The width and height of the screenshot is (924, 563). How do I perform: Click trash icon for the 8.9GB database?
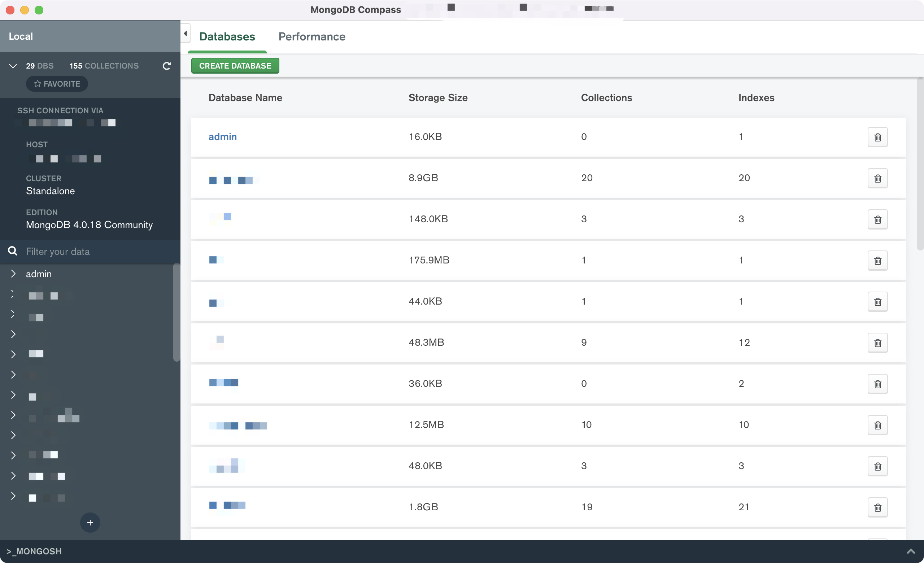click(x=877, y=178)
